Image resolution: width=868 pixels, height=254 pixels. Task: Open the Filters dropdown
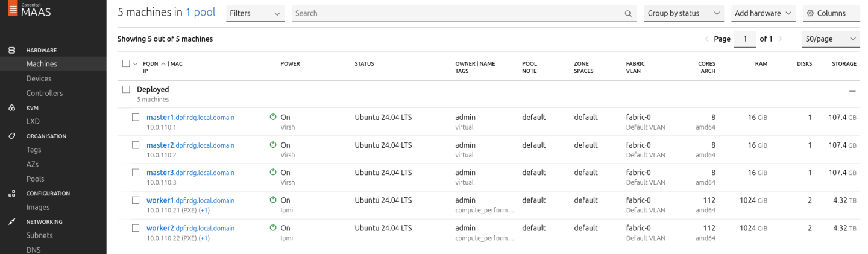(x=255, y=14)
